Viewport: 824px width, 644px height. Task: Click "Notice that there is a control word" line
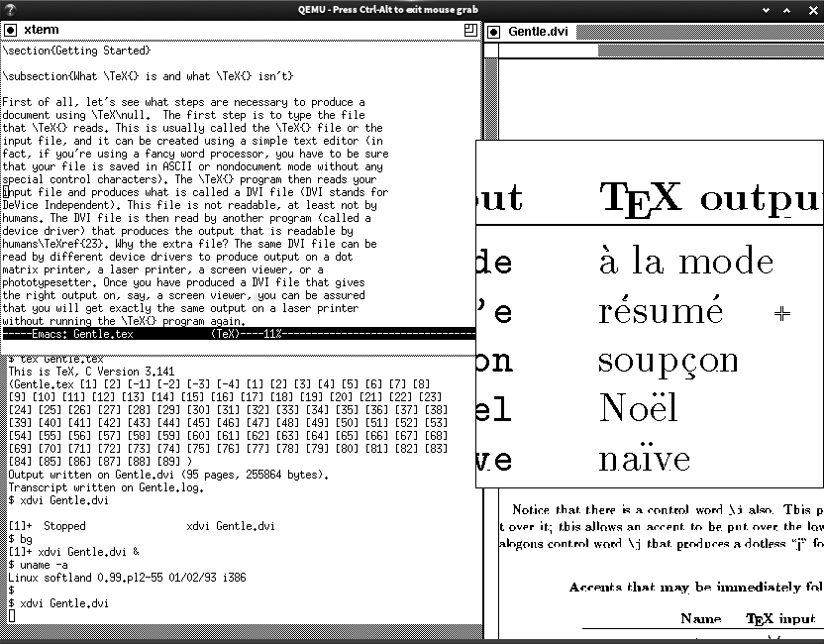click(x=668, y=509)
